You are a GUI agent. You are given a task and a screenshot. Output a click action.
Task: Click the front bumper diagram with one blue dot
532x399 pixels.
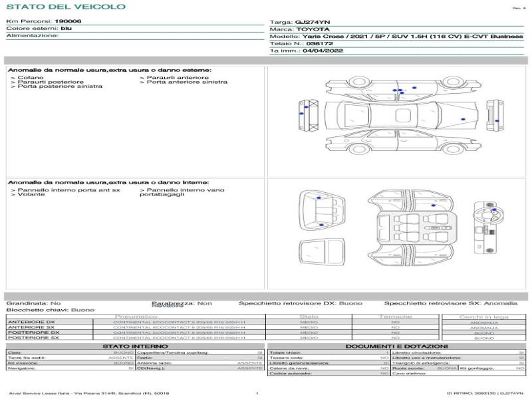tap(495, 115)
